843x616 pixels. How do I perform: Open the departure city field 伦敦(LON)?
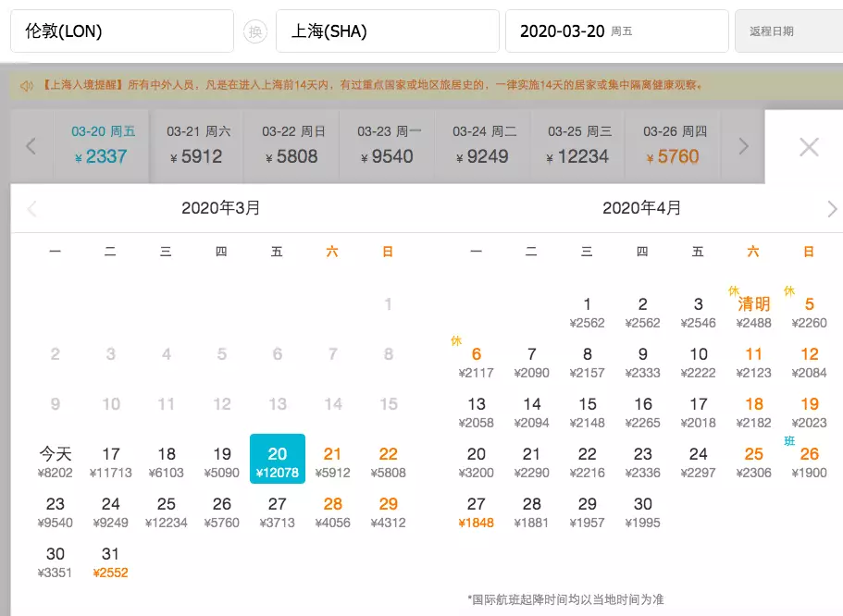pos(121,31)
